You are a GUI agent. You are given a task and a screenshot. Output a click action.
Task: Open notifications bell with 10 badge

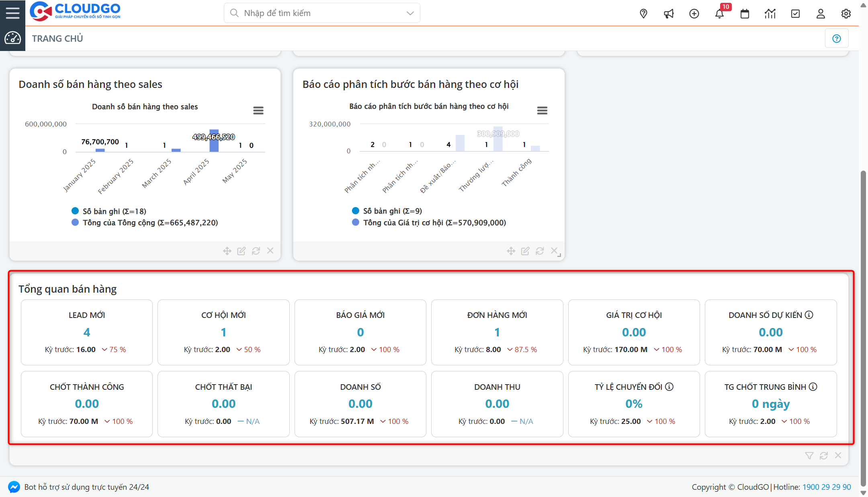[x=719, y=14]
